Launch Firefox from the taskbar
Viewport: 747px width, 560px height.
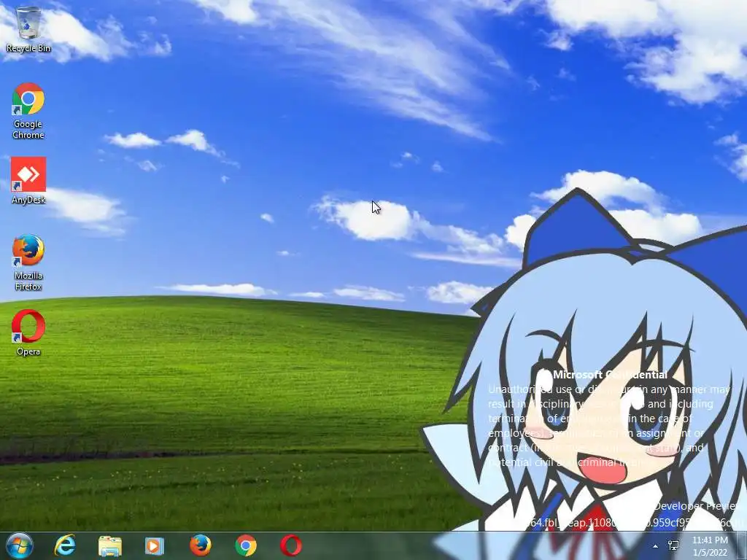click(x=201, y=545)
